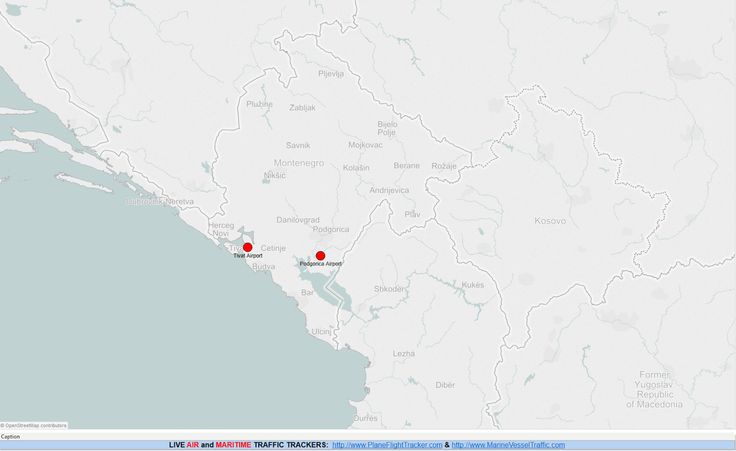The image size is (736, 451).
Task: Click the Pljevlja town label
Action: tap(330, 74)
